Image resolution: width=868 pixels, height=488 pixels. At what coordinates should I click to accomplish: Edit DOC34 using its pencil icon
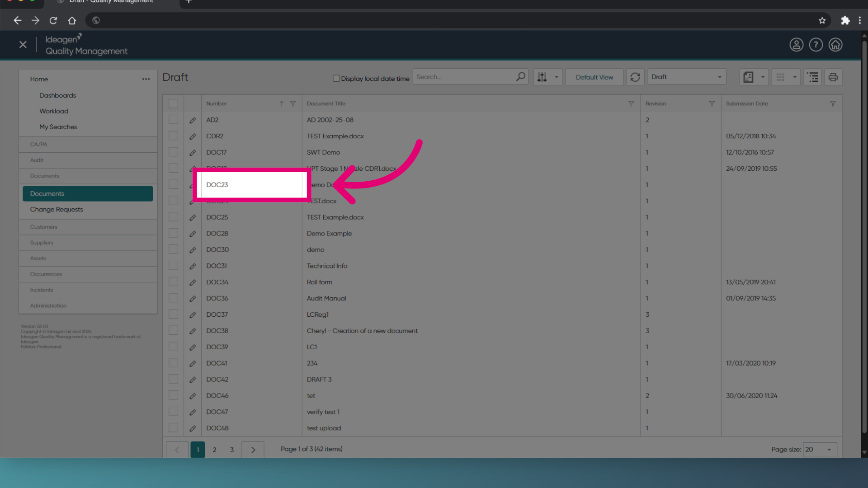point(193,283)
